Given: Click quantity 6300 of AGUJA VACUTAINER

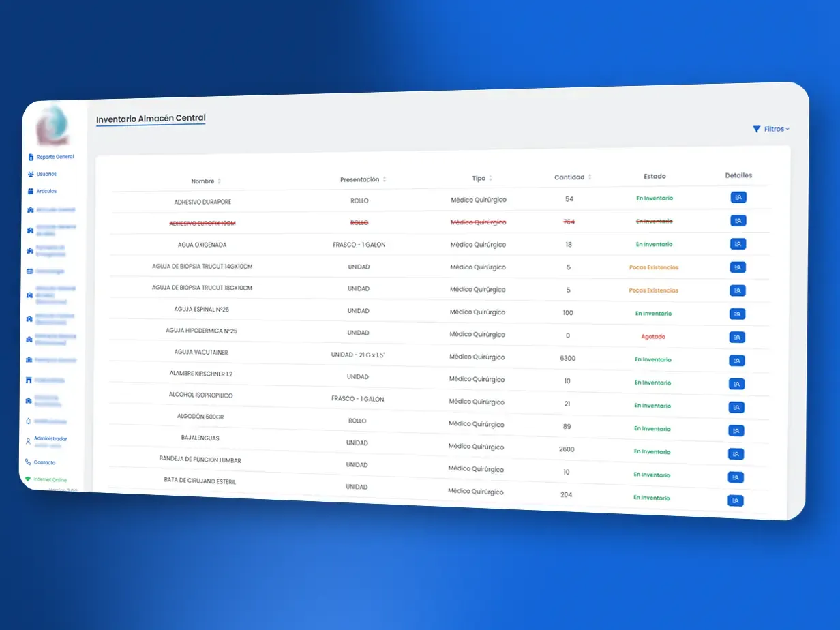Looking at the screenshot, I should (x=568, y=358).
